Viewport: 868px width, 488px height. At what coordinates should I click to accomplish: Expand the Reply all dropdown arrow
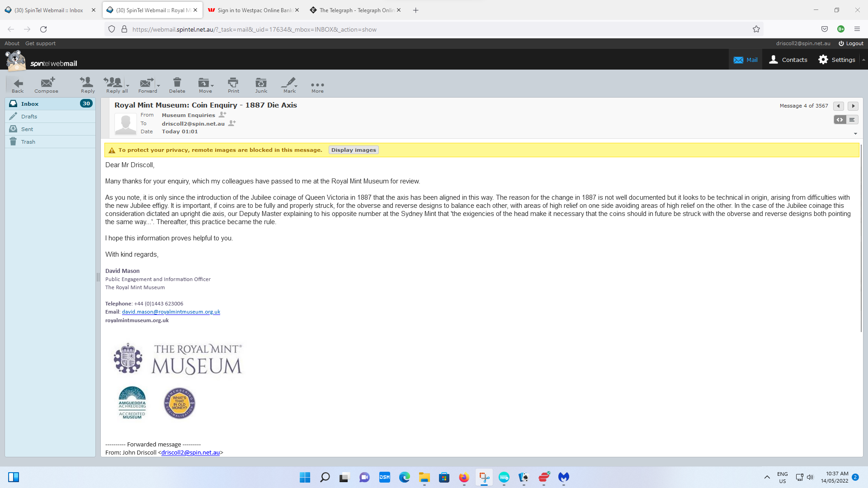pos(128,85)
